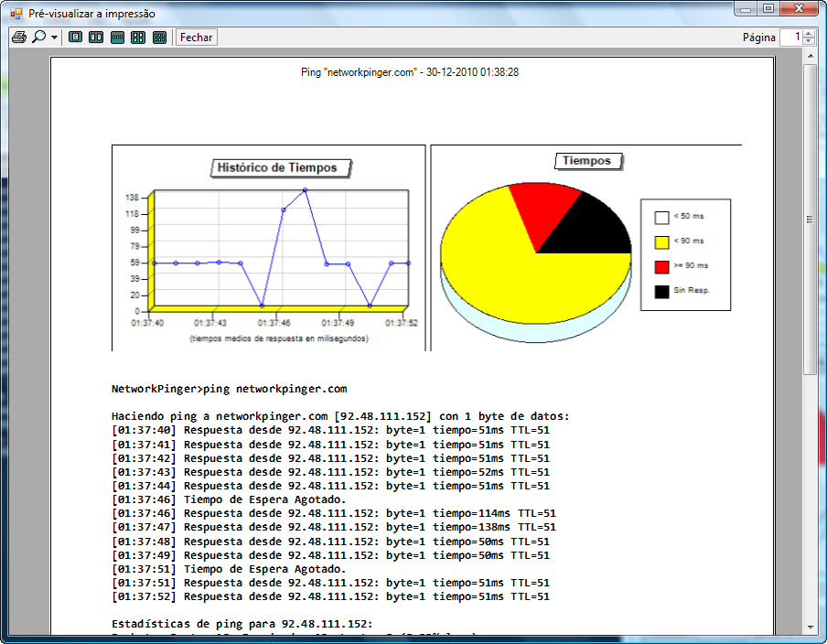
Task: Decrease the page number with the down spinner
Action: (x=809, y=41)
